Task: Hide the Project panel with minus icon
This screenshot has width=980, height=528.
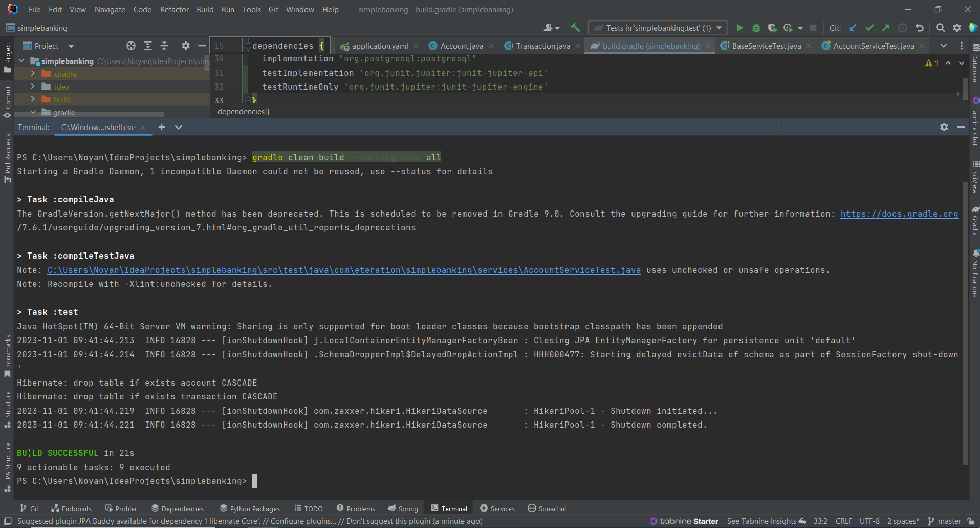Action: coord(202,46)
